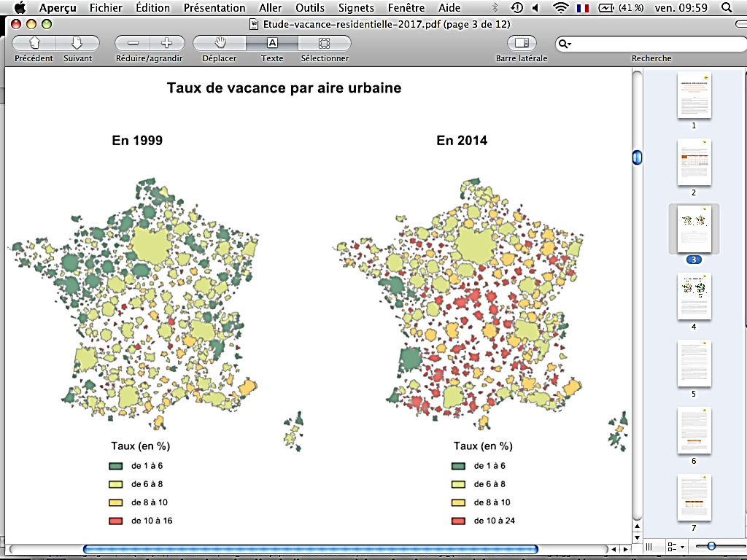Image resolution: width=747 pixels, height=560 pixels.
Task: Zoom out with the minus button
Action: pos(133,43)
